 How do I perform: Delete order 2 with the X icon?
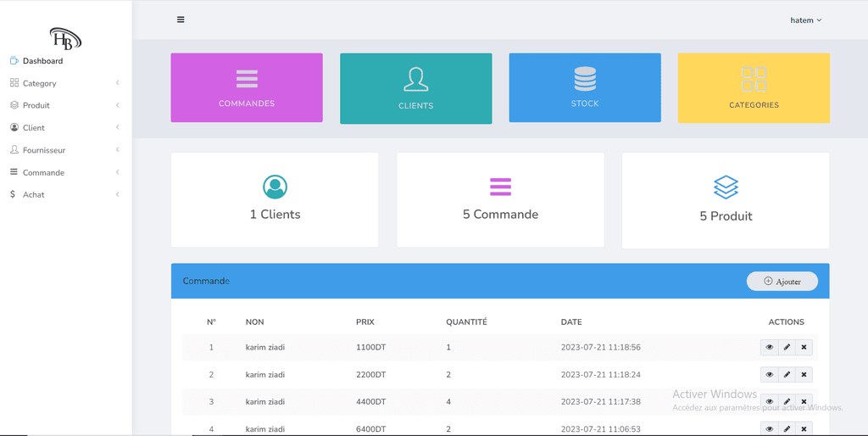tap(804, 375)
